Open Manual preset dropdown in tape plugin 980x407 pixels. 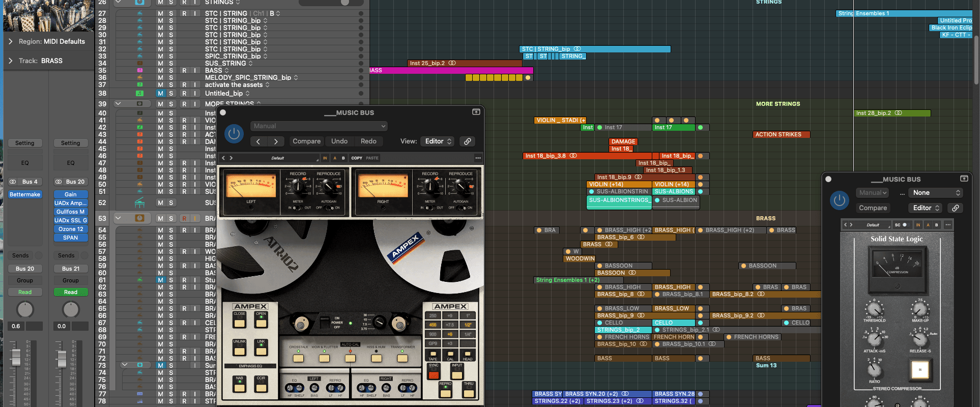pos(319,126)
